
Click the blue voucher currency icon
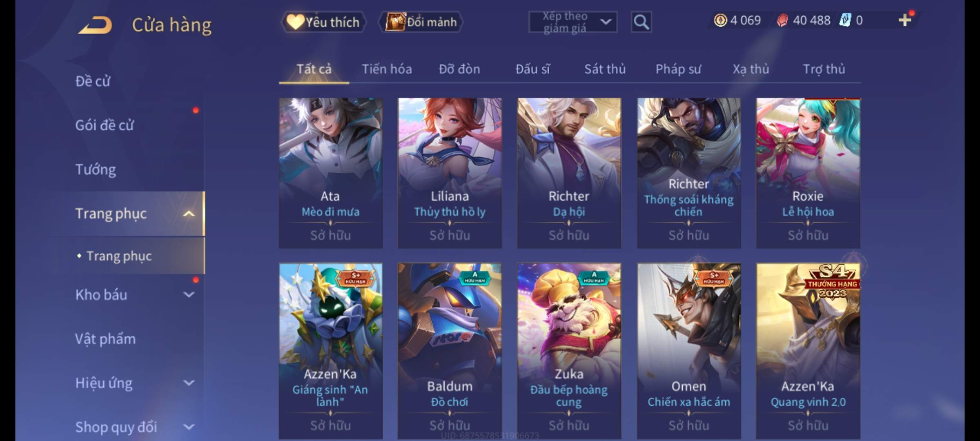click(844, 20)
